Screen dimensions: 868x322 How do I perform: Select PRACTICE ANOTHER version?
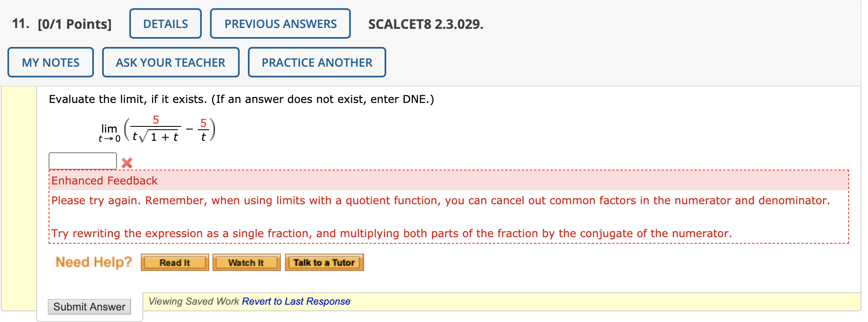[317, 62]
